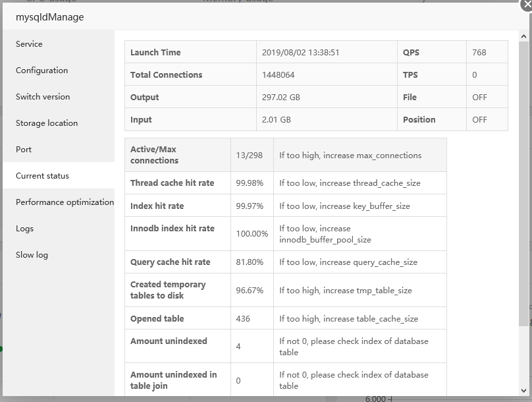Switch to the Configuration tab
This screenshot has height=402, width=532.
(41, 71)
